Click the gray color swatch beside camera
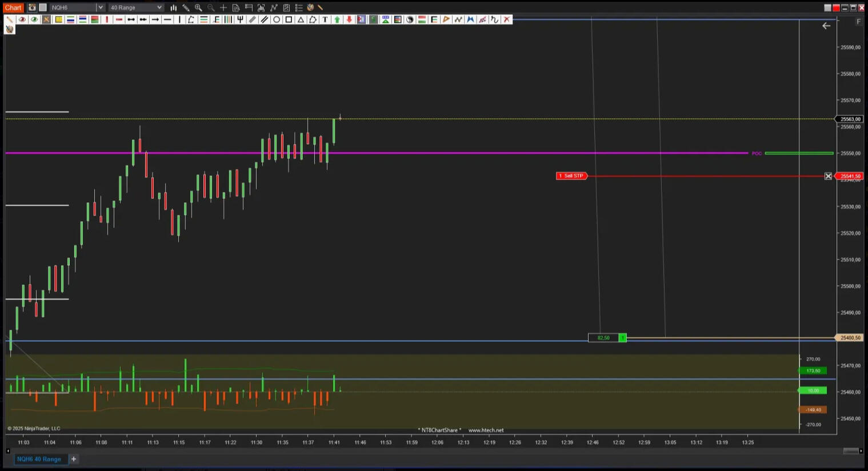The height and width of the screenshot is (471, 868). pyautogui.click(x=43, y=7)
